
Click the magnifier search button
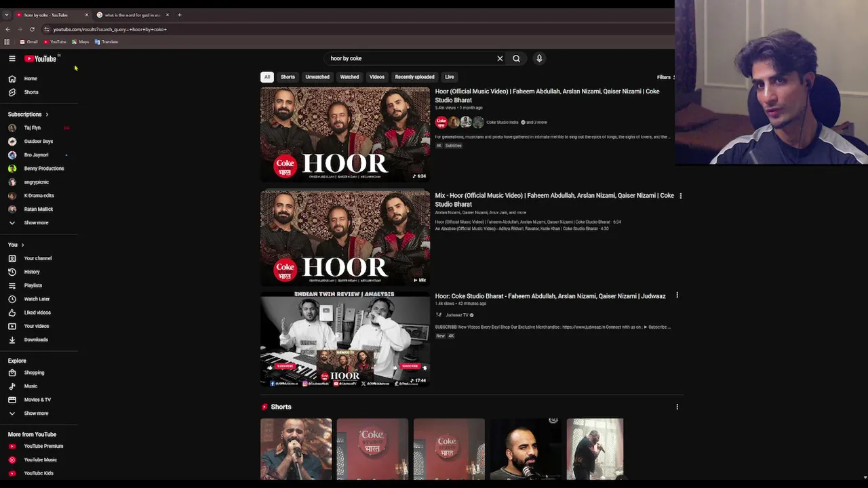coord(516,58)
